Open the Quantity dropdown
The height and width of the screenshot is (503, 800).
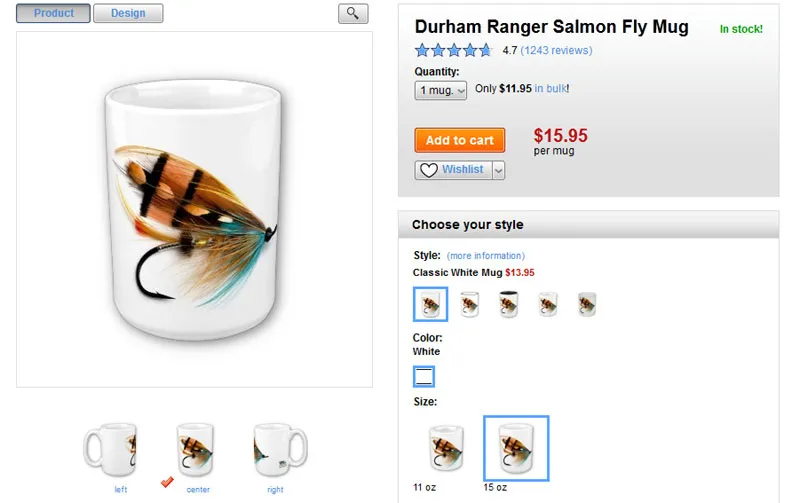[x=441, y=90]
